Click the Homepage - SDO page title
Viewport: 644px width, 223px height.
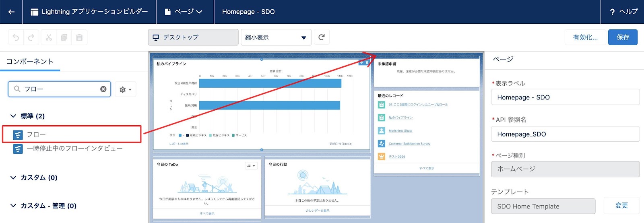(248, 12)
